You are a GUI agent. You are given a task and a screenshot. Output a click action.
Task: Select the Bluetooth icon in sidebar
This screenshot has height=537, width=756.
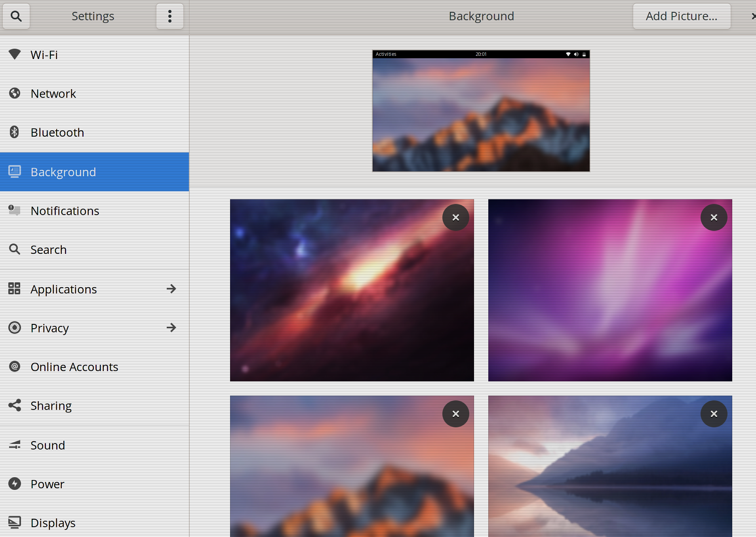[x=15, y=132]
